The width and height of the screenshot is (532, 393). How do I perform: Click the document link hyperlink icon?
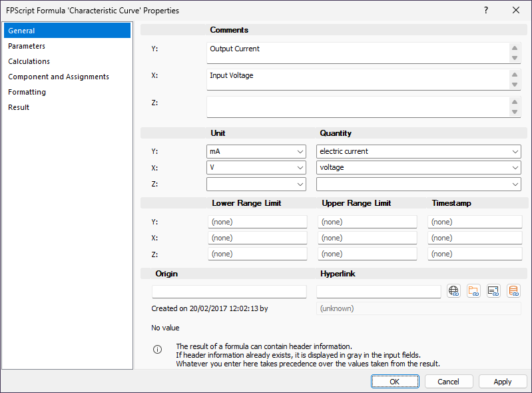point(493,291)
